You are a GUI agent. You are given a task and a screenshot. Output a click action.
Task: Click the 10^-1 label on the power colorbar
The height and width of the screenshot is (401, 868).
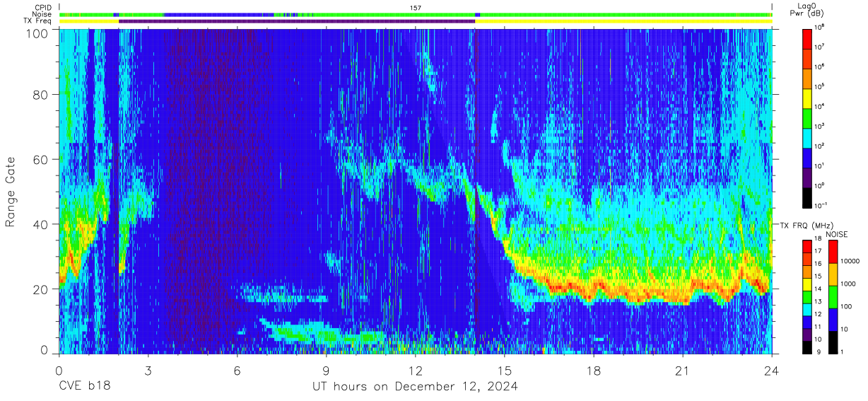[821, 206]
